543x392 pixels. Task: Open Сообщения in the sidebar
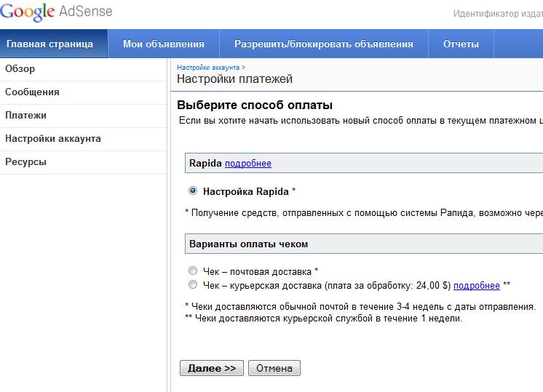coord(32,92)
